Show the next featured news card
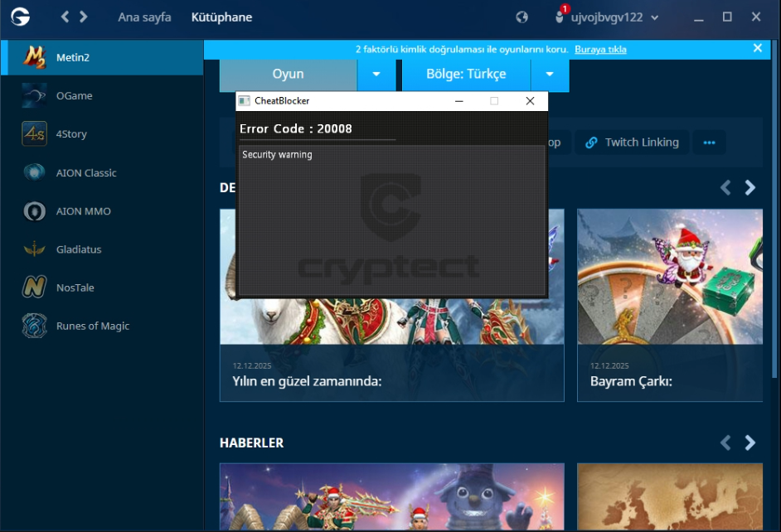 click(x=749, y=187)
